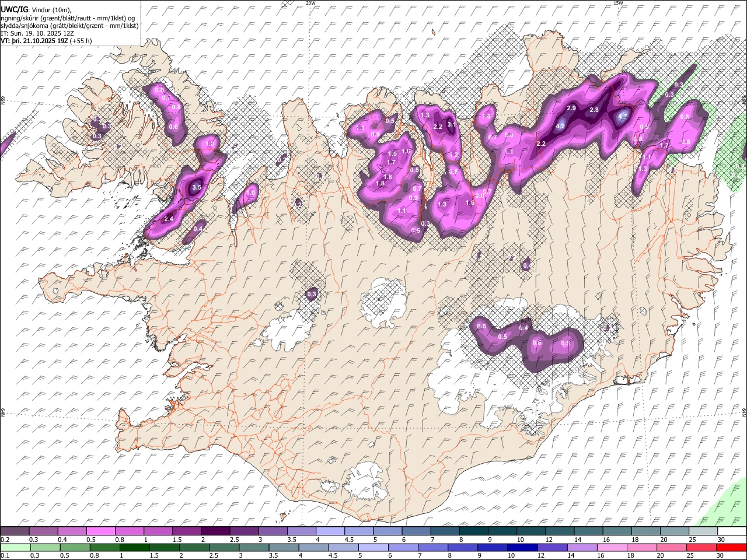Pick lilac lower swatch between 14 and 16

click(582, 547)
